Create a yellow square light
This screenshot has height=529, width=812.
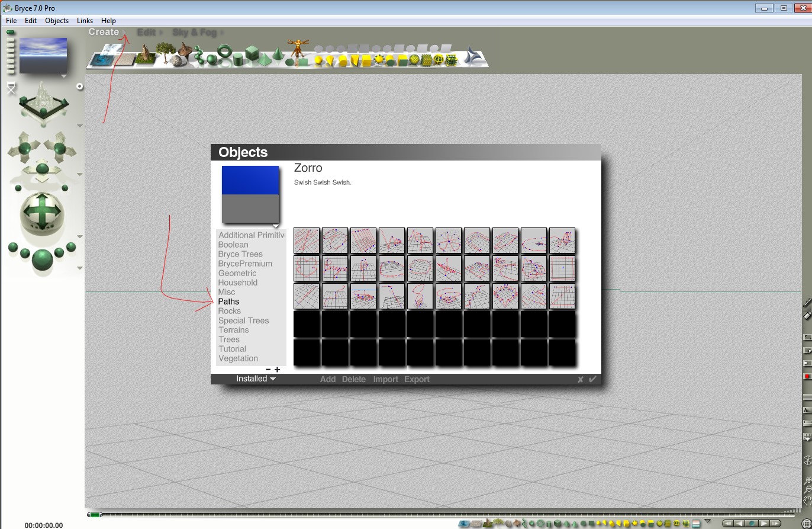366,60
